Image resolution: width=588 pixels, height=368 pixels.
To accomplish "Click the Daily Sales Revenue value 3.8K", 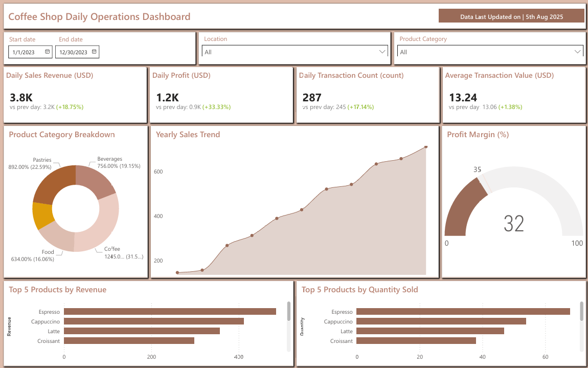I will point(21,98).
